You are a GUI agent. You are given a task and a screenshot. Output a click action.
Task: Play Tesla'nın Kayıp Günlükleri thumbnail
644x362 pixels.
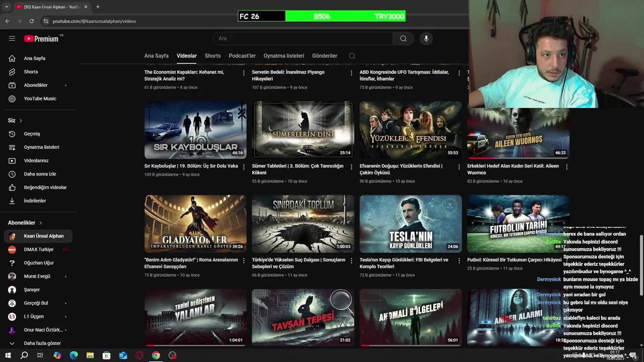pos(411,224)
